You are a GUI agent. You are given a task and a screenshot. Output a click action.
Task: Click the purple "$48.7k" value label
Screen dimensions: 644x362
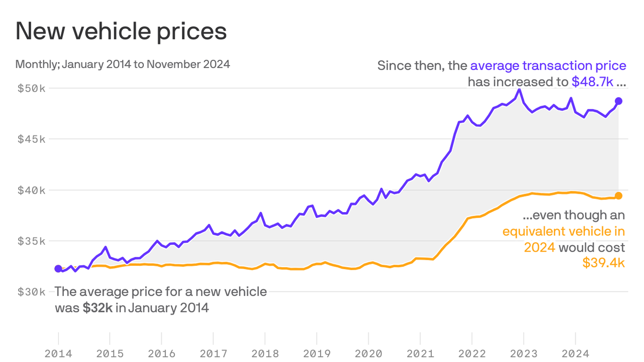coord(592,82)
